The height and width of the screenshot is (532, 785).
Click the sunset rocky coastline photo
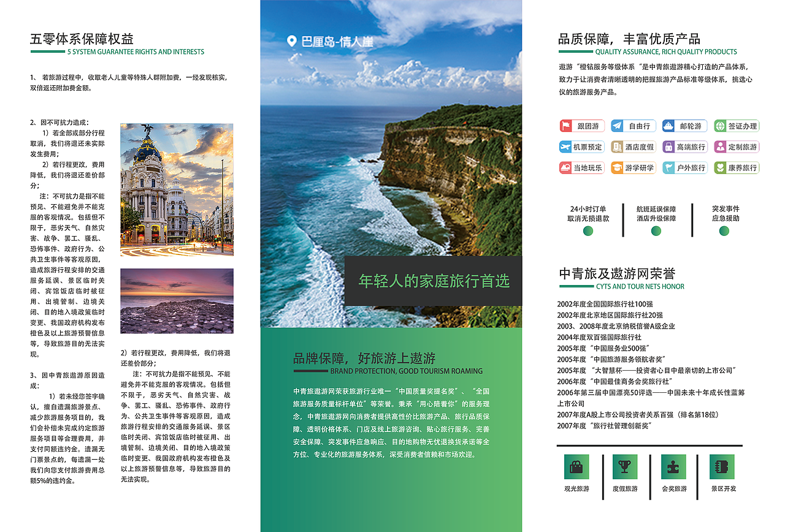[x=177, y=301]
